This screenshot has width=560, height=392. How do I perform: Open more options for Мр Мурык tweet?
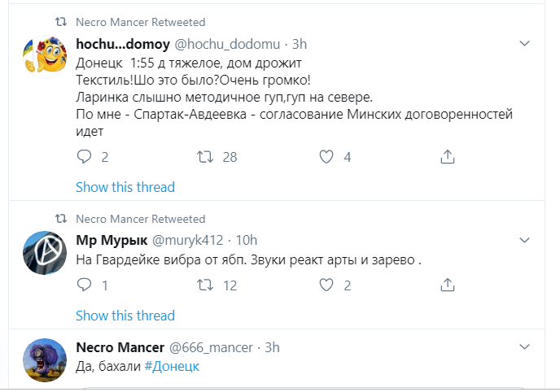coord(525,240)
